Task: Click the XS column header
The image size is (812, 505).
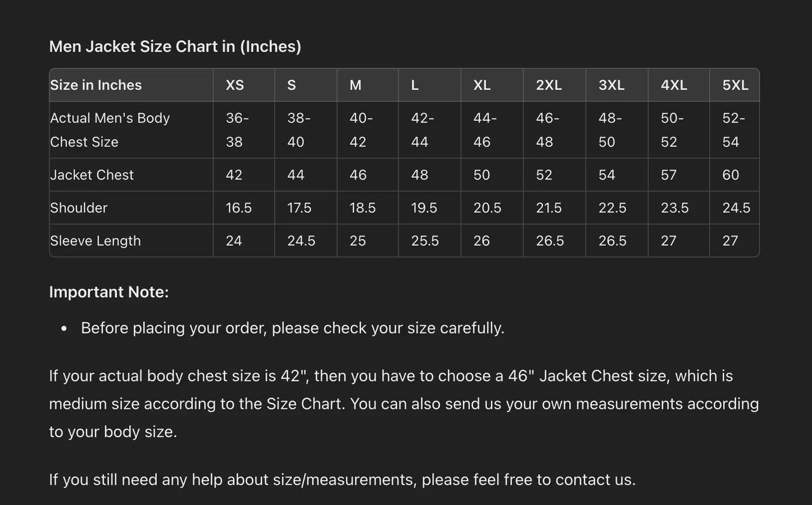Action: point(235,85)
